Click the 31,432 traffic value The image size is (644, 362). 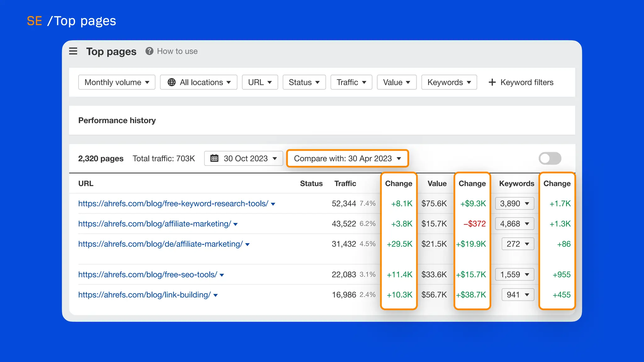tap(344, 244)
